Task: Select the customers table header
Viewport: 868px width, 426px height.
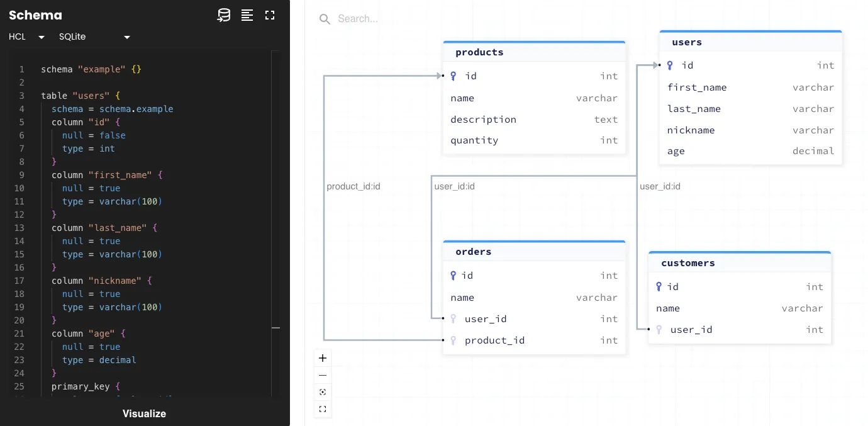Action: pyautogui.click(x=740, y=263)
